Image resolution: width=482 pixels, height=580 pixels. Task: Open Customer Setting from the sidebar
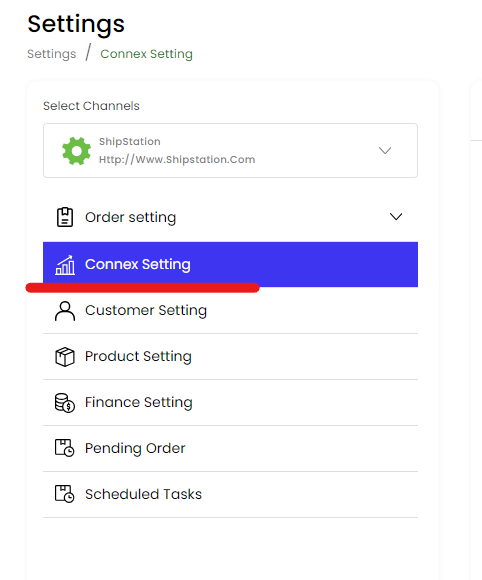pos(230,311)
